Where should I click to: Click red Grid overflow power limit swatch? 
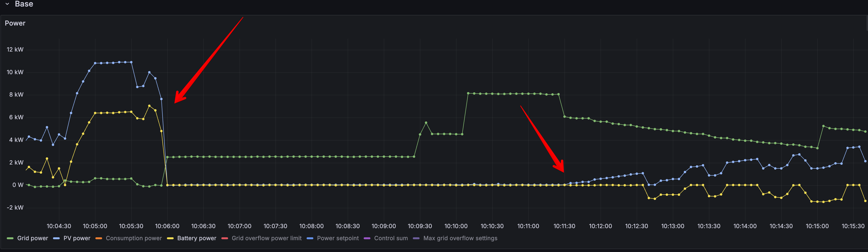224,239
